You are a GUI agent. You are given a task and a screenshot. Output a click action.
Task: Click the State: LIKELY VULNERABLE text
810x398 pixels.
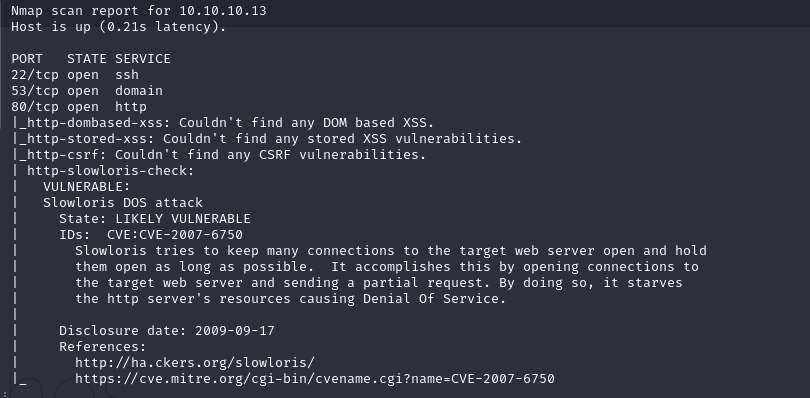click(x=155, y=219)
